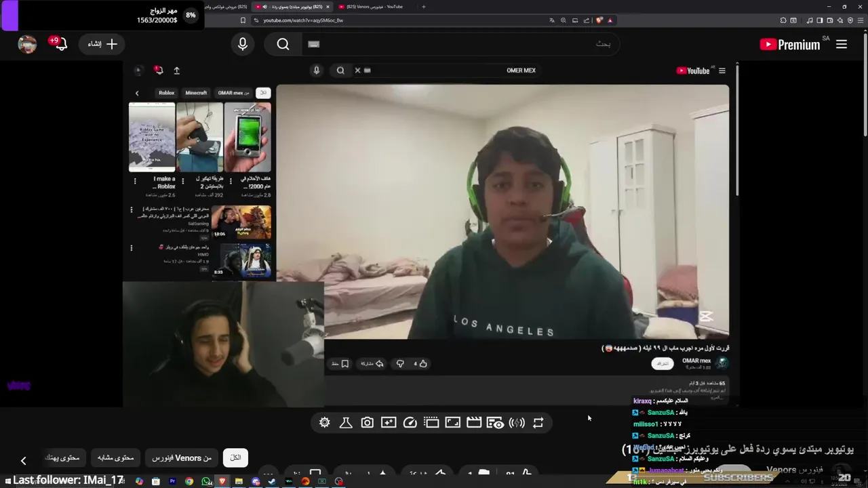Click the chips row back chevron at bottom left
Screen dimensions: 868x488
click(23, 461)
